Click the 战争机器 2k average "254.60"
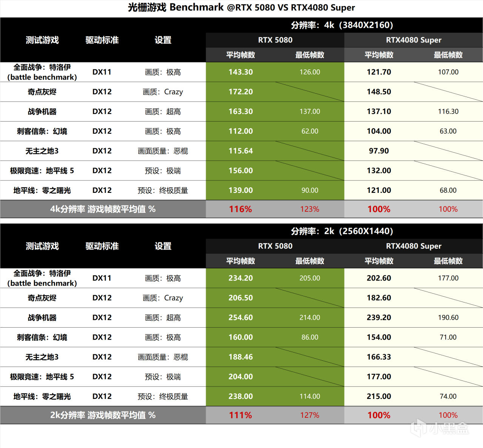Image resolution: width=483 pixels, height=448 pixels. [x=241, y=317]
